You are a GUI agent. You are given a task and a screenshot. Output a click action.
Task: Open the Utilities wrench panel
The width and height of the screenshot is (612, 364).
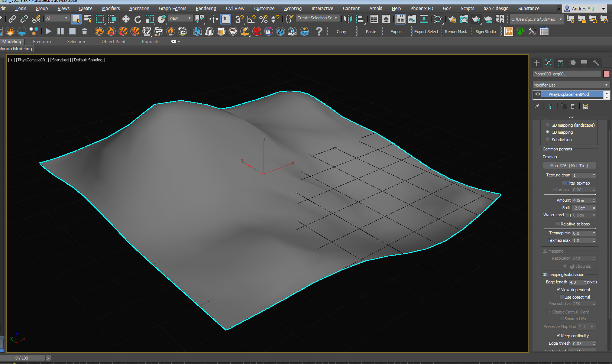click(x=596, y=63)
